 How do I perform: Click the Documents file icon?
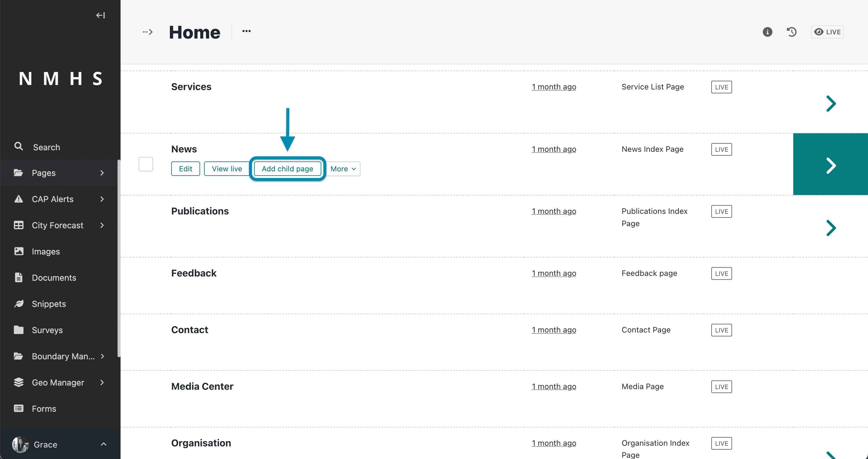click(18, 277)
